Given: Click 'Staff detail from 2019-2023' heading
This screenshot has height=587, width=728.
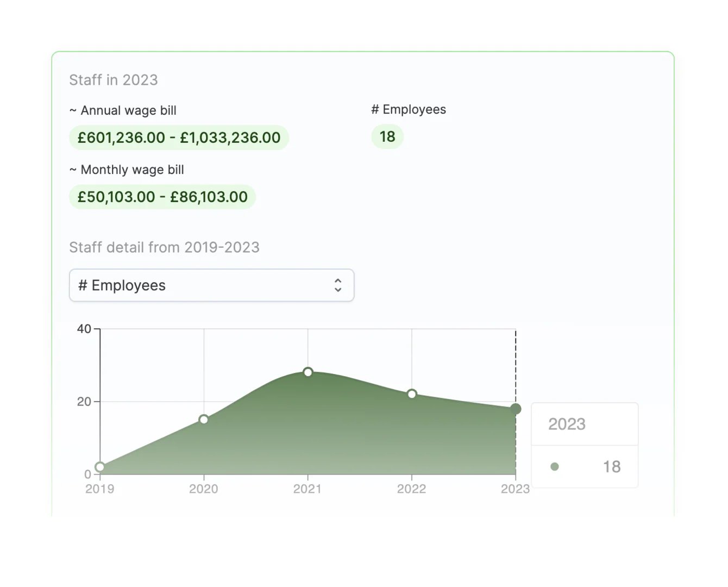Looking at the screenshot, I should coord(164,247).
